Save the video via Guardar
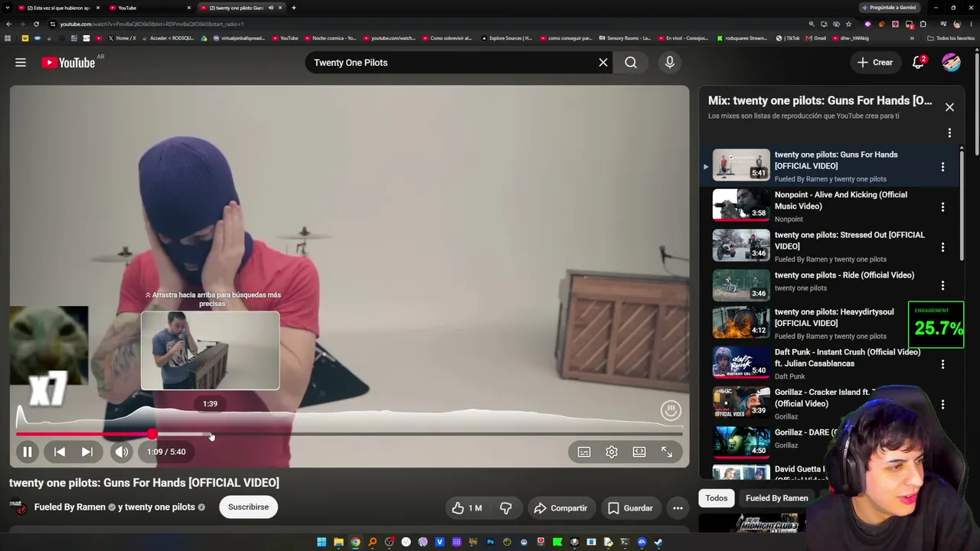980x551 pixels. [x=630, y=508]
